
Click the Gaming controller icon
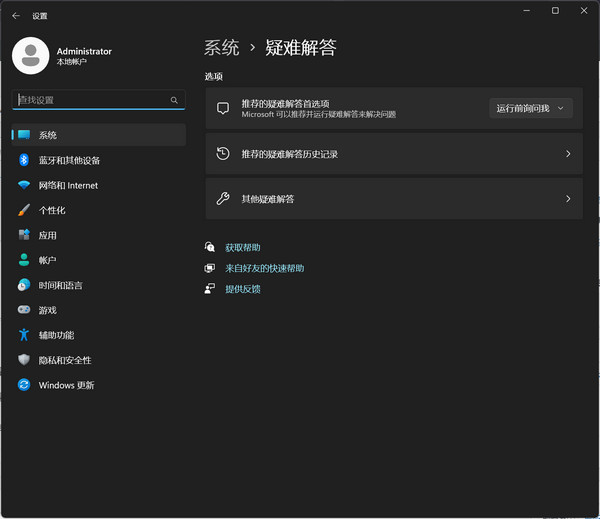click(24, 310)
